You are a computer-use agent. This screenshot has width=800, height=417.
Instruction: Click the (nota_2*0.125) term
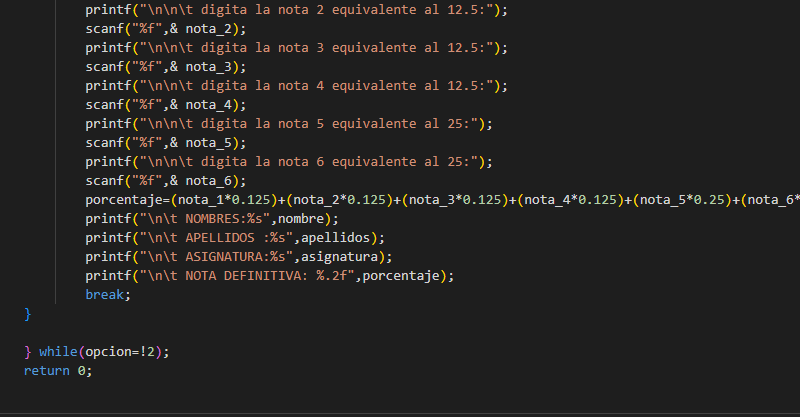pos(340,200)
